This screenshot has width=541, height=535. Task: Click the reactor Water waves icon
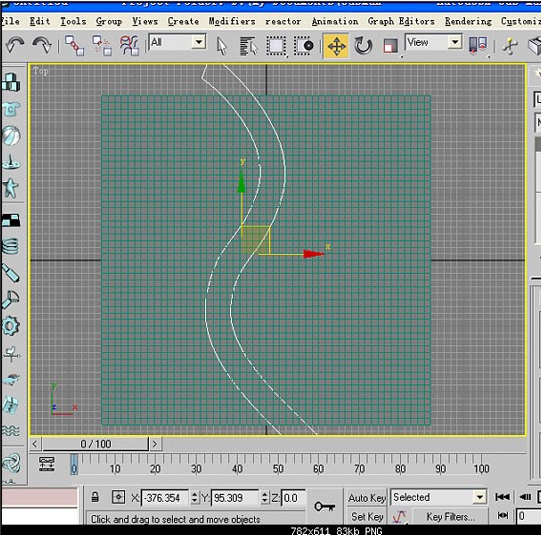(x=11, y=430)
